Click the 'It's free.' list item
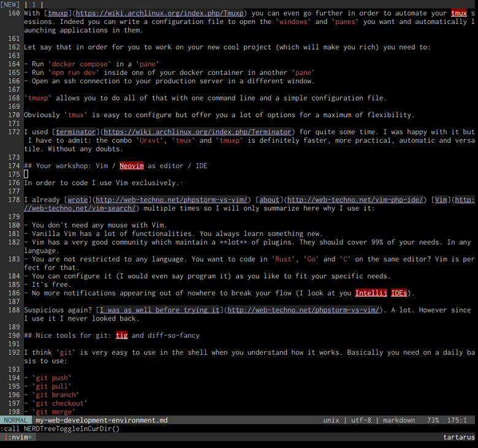 tap(48, 284)
